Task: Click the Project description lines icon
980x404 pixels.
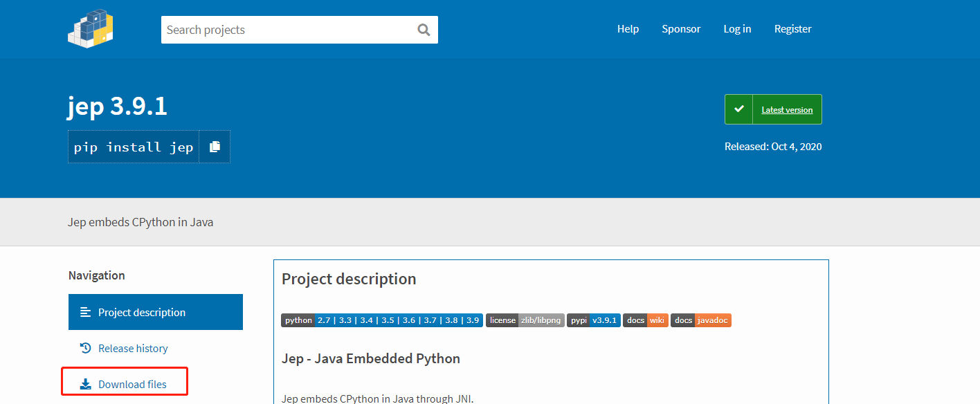Action: point(86,312)
